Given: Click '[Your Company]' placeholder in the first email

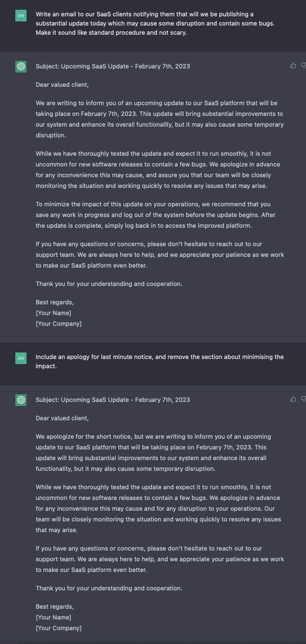Looking at the screenshot, I should 59,324.
